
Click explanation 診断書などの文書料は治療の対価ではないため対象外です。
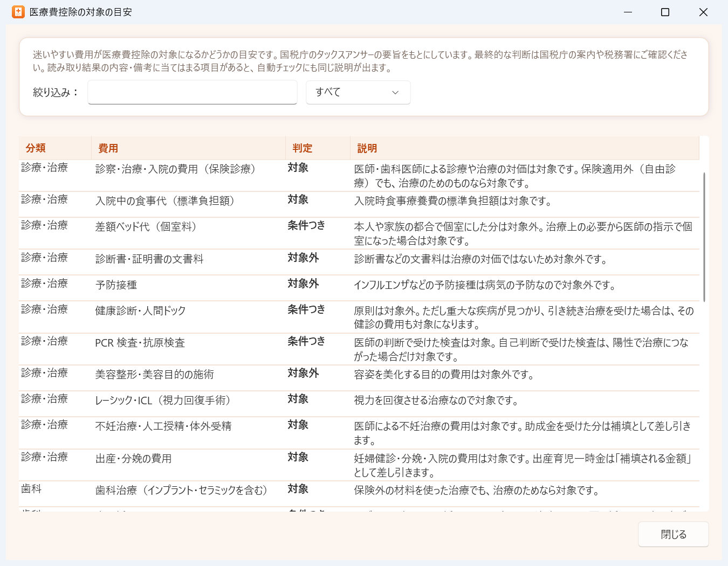click(x=480, y=259)
